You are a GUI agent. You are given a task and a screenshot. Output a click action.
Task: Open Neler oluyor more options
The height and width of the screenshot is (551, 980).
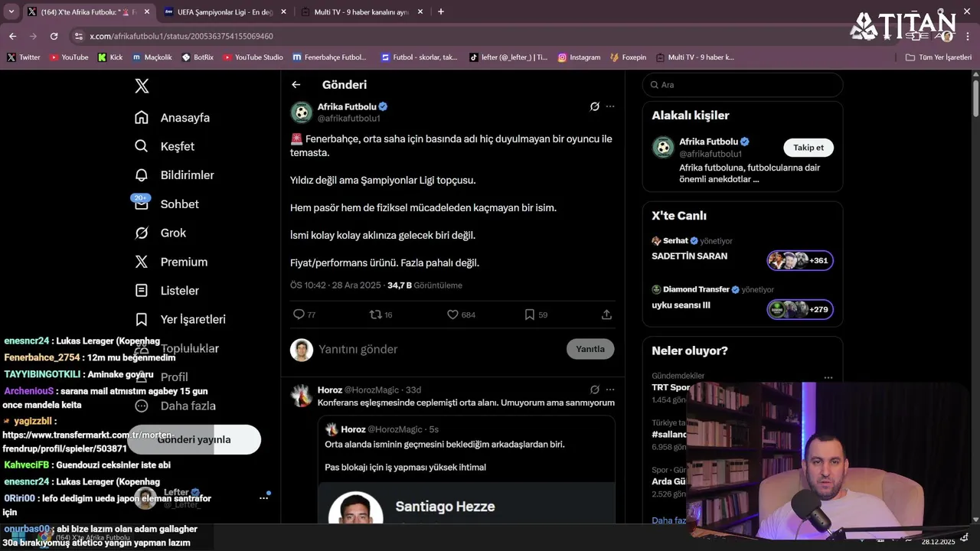click(x=828, y=378)
